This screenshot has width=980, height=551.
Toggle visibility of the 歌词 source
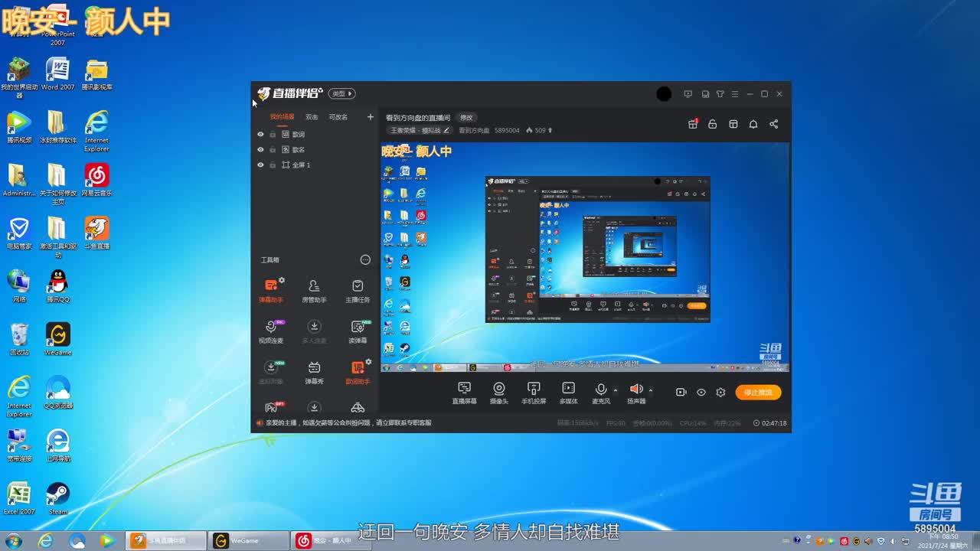click(x=260, y=134)
